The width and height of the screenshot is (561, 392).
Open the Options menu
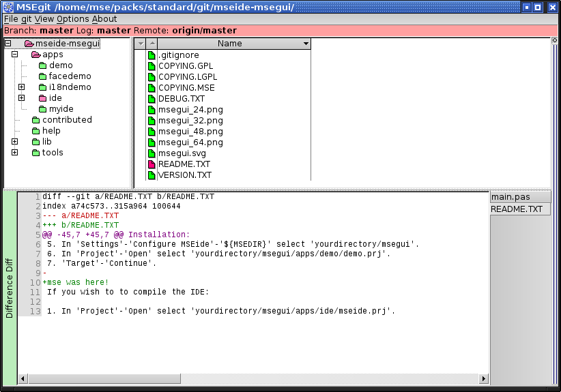click(72, 19)
